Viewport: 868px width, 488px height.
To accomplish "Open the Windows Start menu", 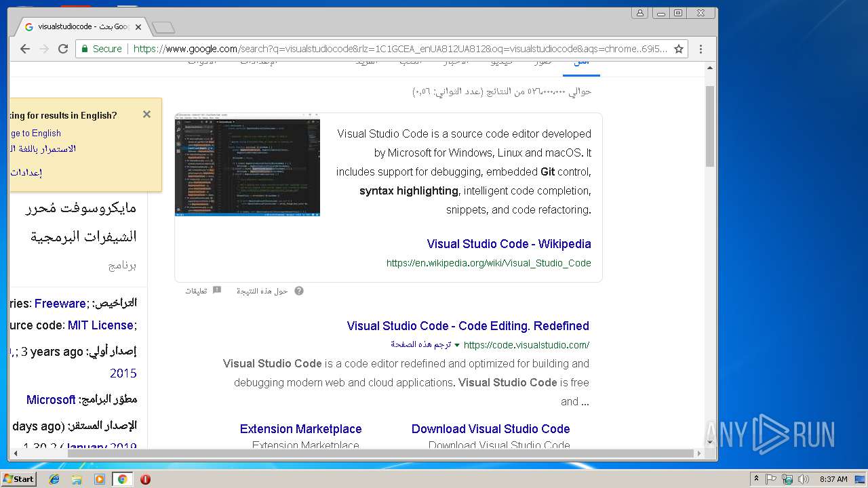I will pos(19,479).
